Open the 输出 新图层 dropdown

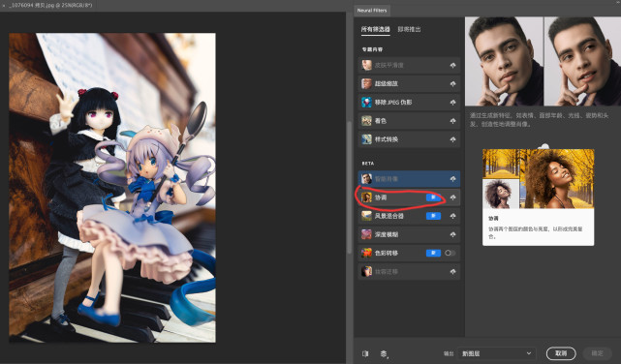coord(497,353)
